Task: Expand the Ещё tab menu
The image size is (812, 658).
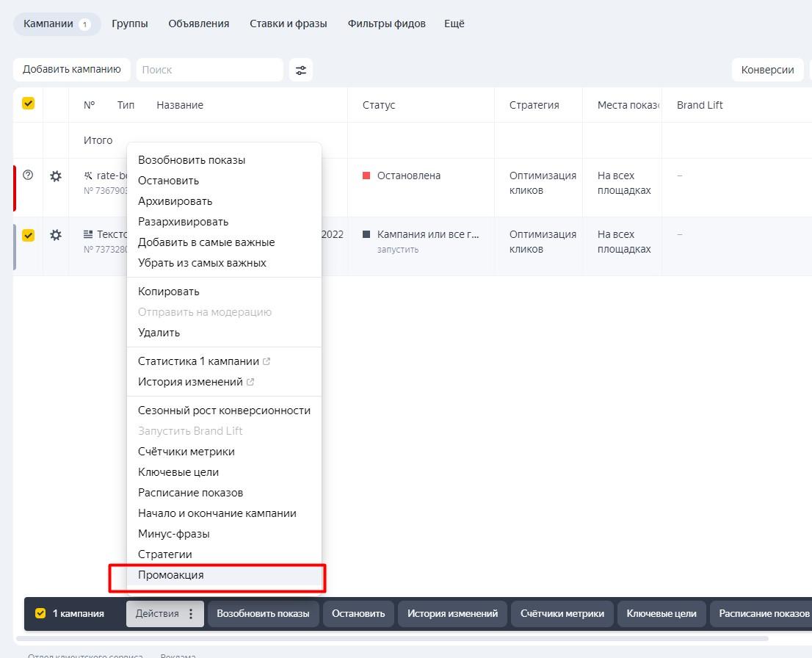Action: pos(454,23)
